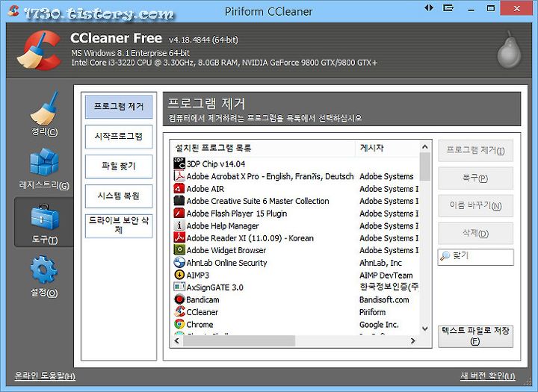Click the CCleaner logo in the header
538x392 pixels.
39,50
